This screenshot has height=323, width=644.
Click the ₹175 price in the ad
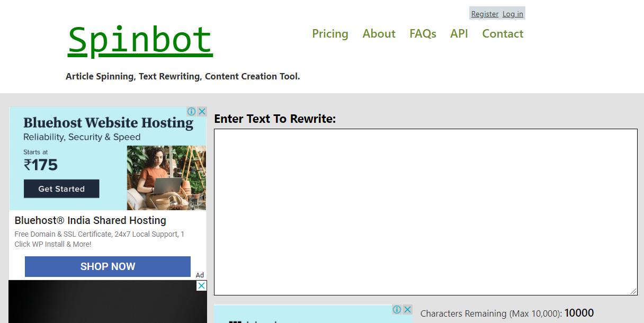coord(41,165)
